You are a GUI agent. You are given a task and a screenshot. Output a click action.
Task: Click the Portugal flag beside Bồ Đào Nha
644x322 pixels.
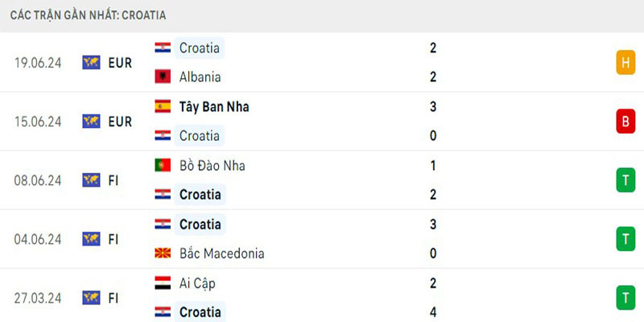click(163, 165)
